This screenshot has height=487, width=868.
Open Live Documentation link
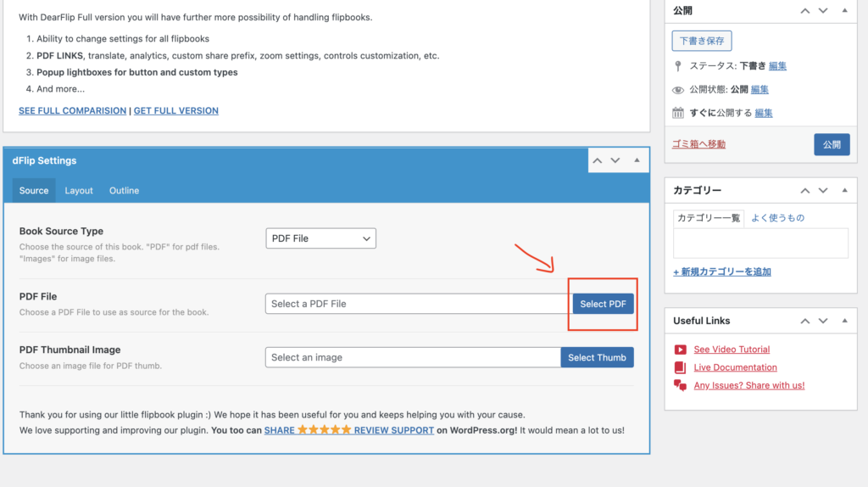point(735,367)
